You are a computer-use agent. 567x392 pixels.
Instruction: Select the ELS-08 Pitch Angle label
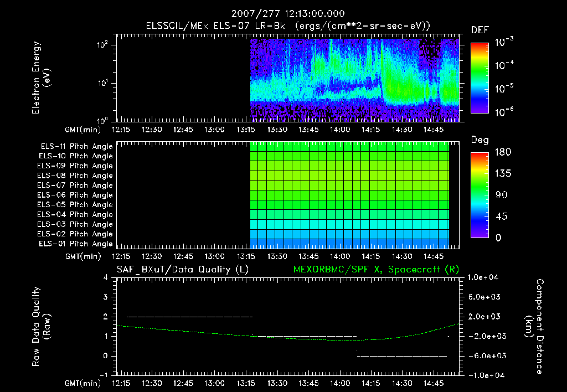[x=75, y=176]
